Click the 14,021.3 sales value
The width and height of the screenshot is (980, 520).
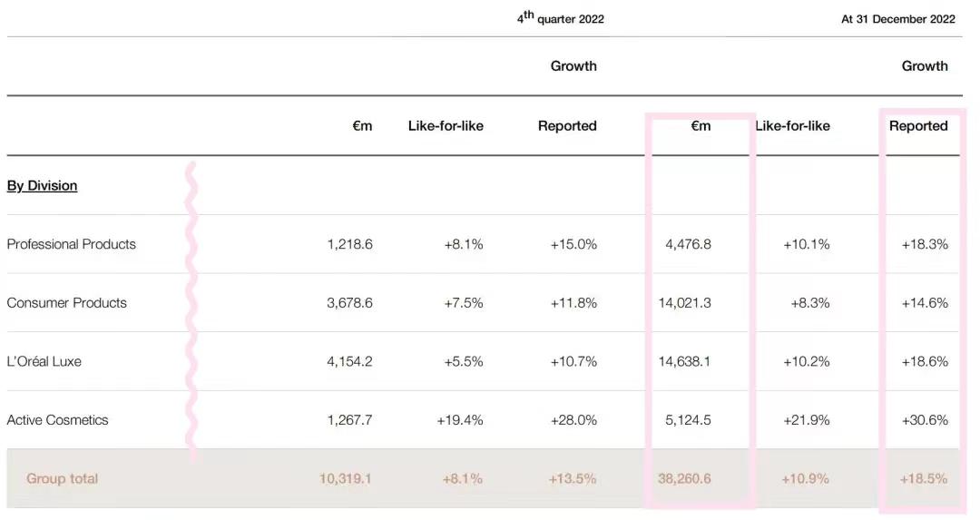(685, 303)
